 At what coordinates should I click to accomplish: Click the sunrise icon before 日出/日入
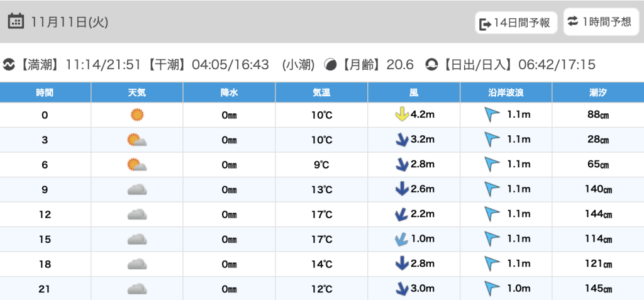pyautogui.click(x=431, y=65)
